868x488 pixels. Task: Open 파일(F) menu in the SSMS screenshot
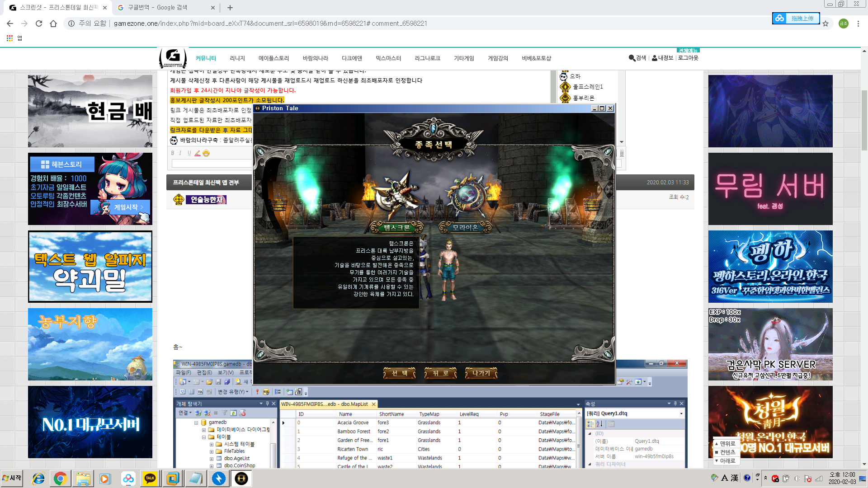point(184,373)
